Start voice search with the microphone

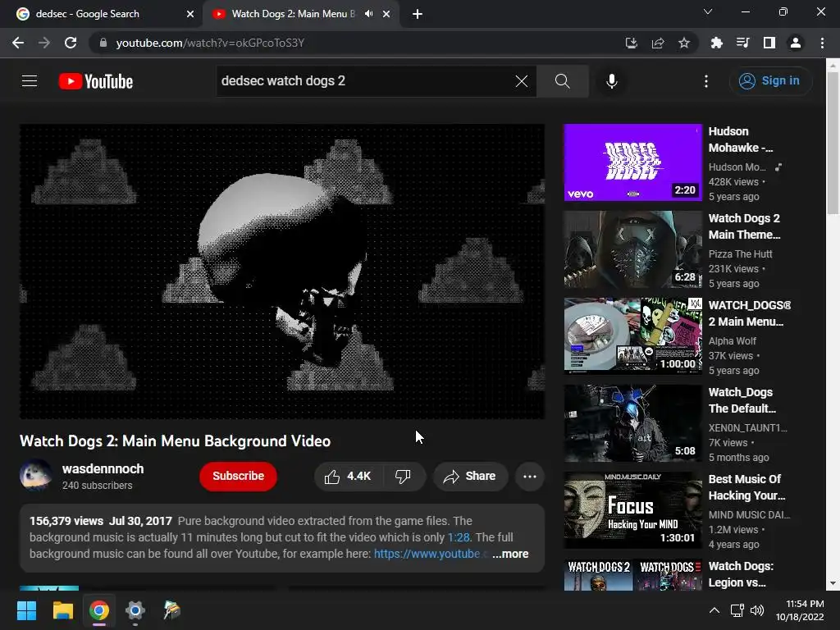pos(611,81)
